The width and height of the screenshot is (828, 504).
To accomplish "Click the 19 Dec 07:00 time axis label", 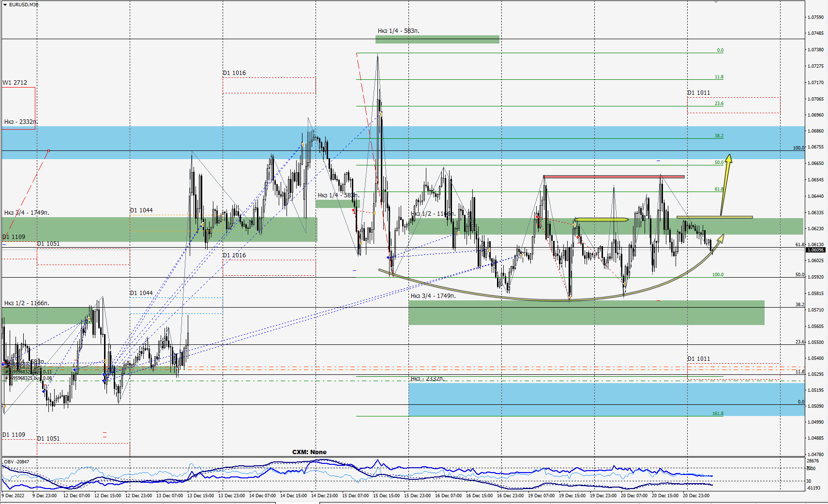I will point(541,495).
